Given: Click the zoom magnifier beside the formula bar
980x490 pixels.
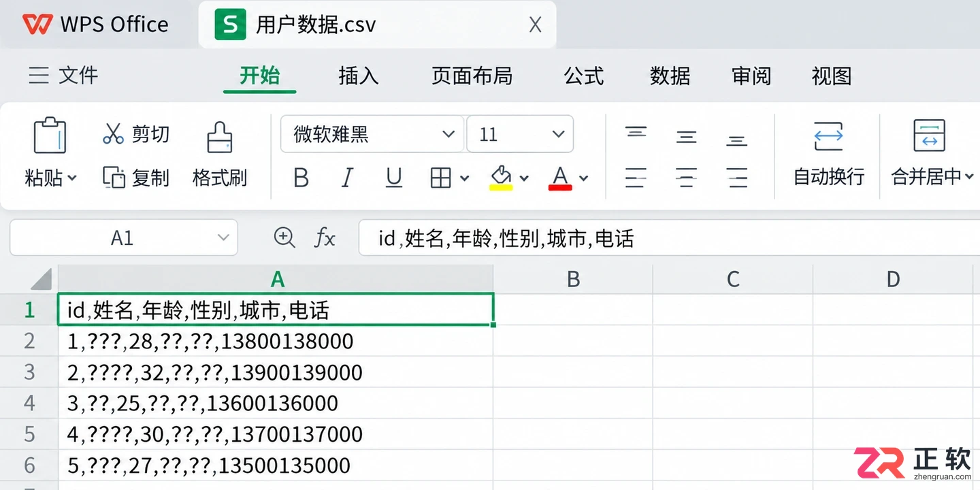Looking at the screenshot, I should [284, 238].
